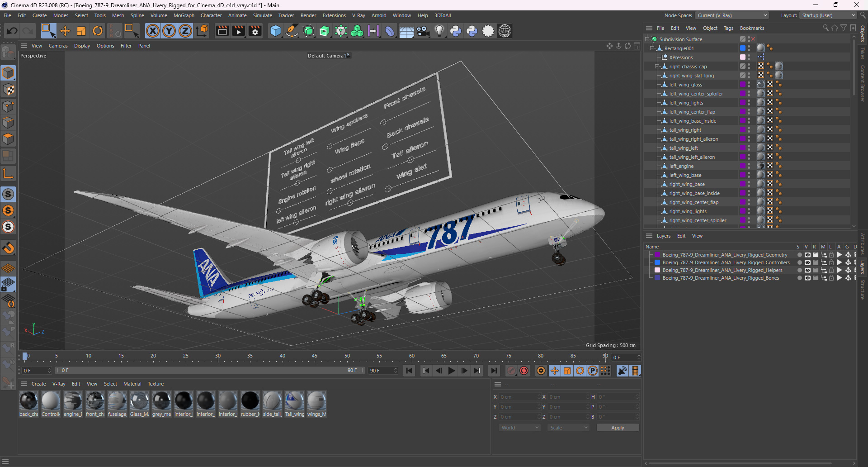Open Node Space dropdown
Viewport: 868px width, 467px height.
731,15
